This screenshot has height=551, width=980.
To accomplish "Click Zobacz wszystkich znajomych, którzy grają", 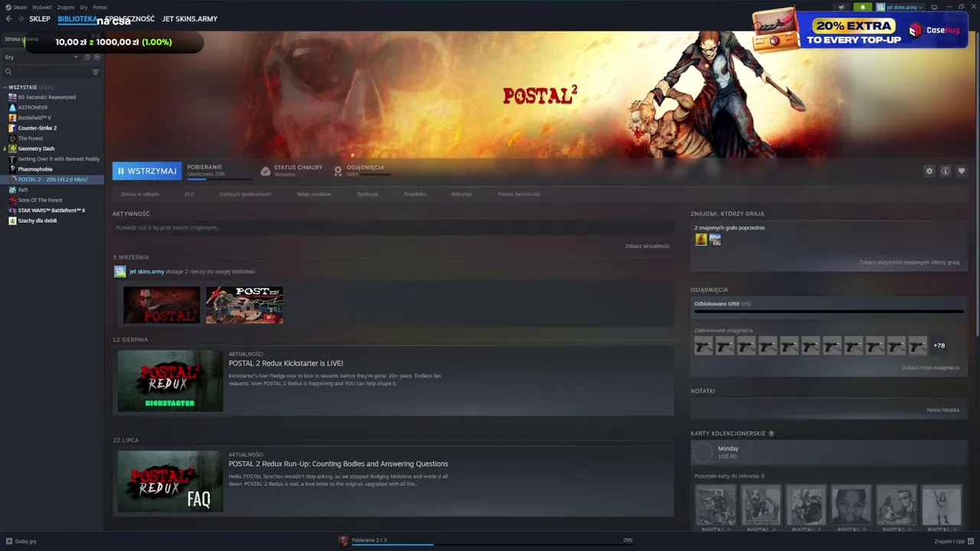I will point(909,262).
